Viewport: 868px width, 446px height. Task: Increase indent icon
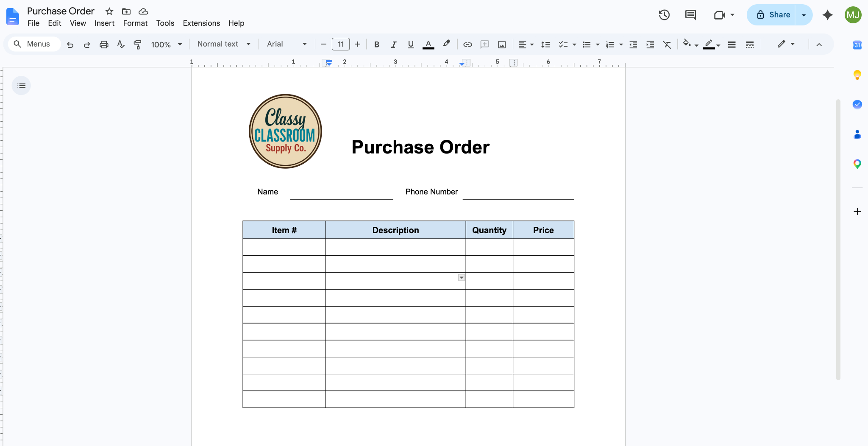coord(650,45)
